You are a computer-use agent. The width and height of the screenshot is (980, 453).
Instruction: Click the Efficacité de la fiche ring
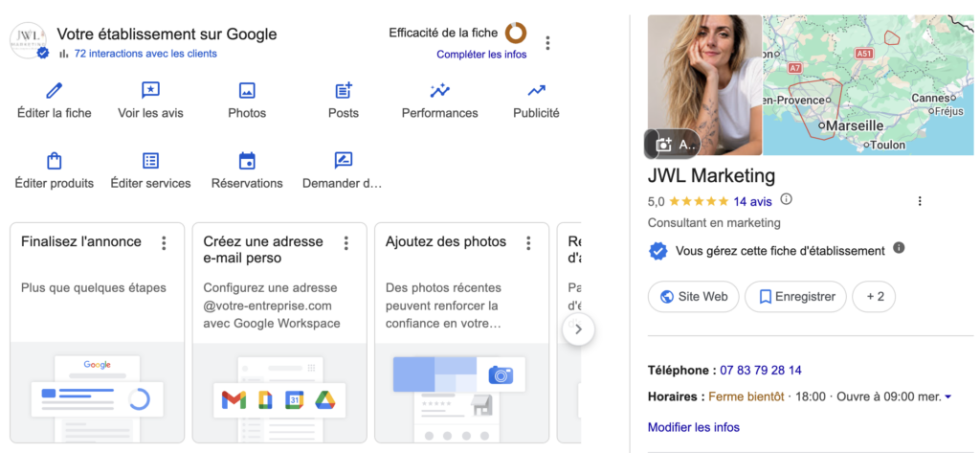coord(516,34)
